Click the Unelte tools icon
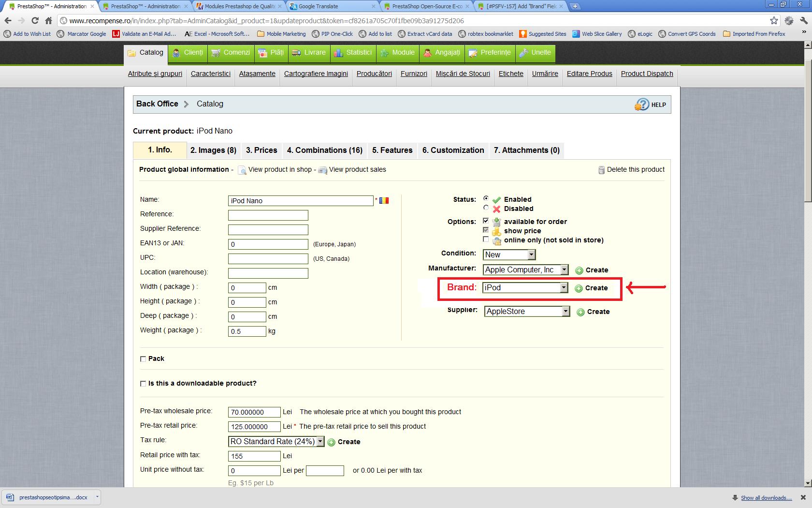Image resolution: width=812 pixels, height=508 pixels. 523,53
